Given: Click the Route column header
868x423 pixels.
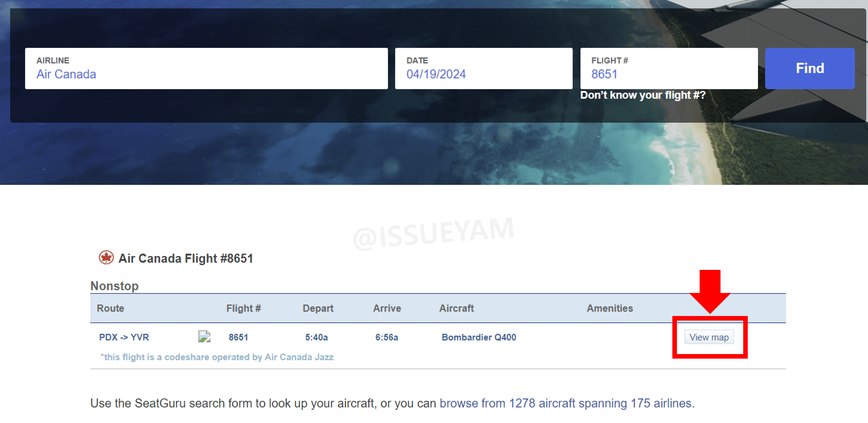Looking at the screenshot, I should coord(110,308).
